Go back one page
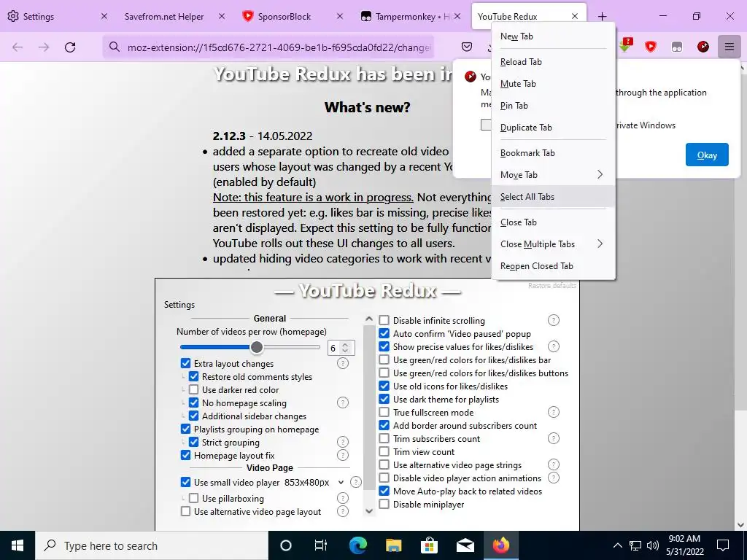 18,47
